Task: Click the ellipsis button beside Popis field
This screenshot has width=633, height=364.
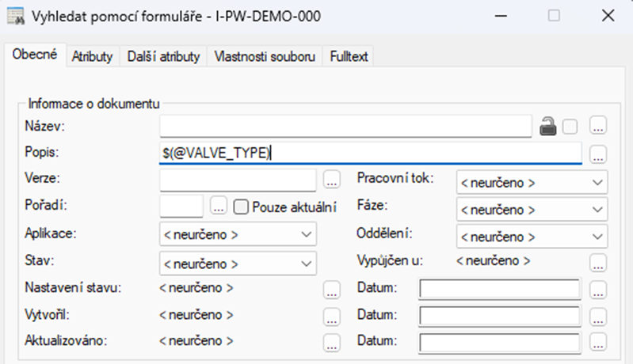Action: [x=598, y=154]
